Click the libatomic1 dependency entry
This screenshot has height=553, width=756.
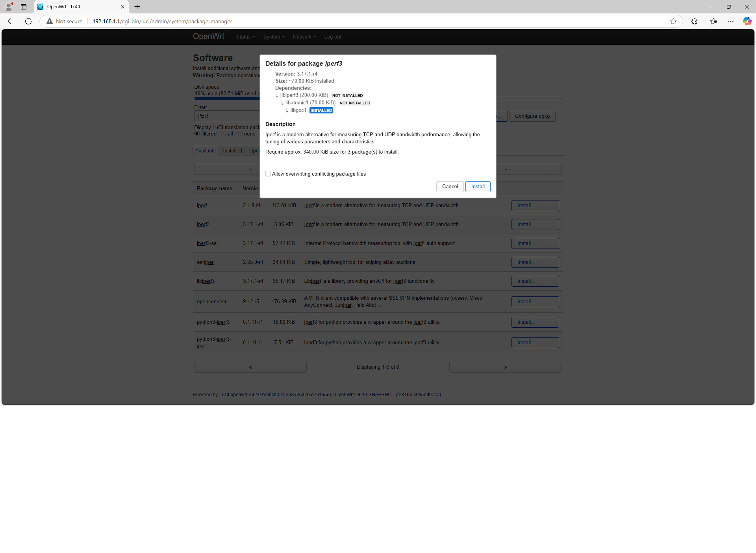[310, 103]
